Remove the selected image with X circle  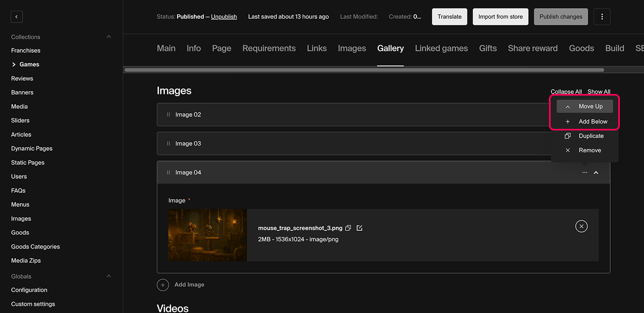pyautogui.click(x=581, y=227)
